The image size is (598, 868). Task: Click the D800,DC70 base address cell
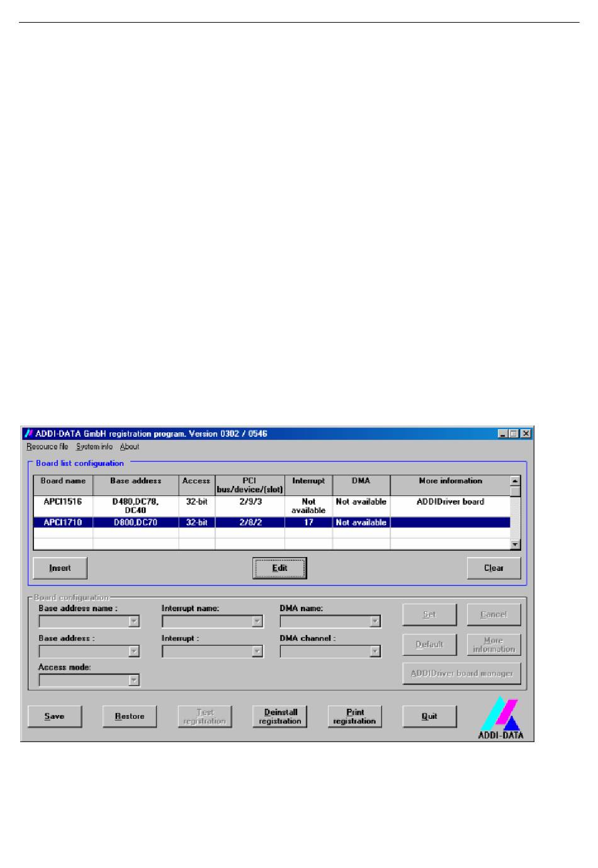pos(135,522)
